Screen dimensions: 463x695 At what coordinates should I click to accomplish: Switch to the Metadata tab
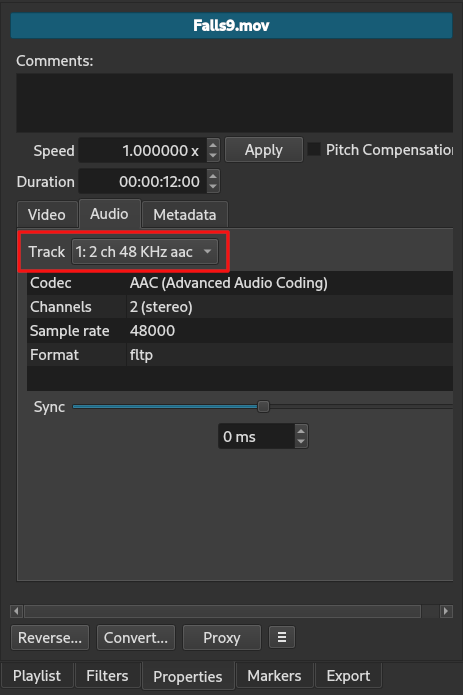[185, 215]
